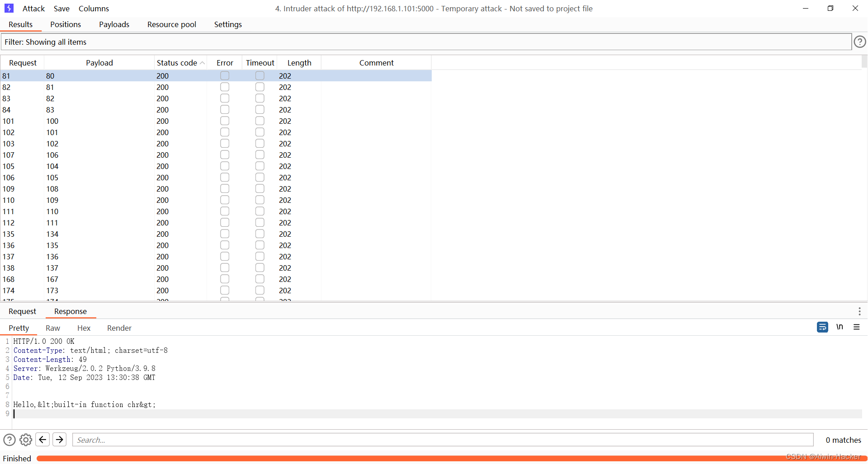Switch to the Resource pool tab

172,24
